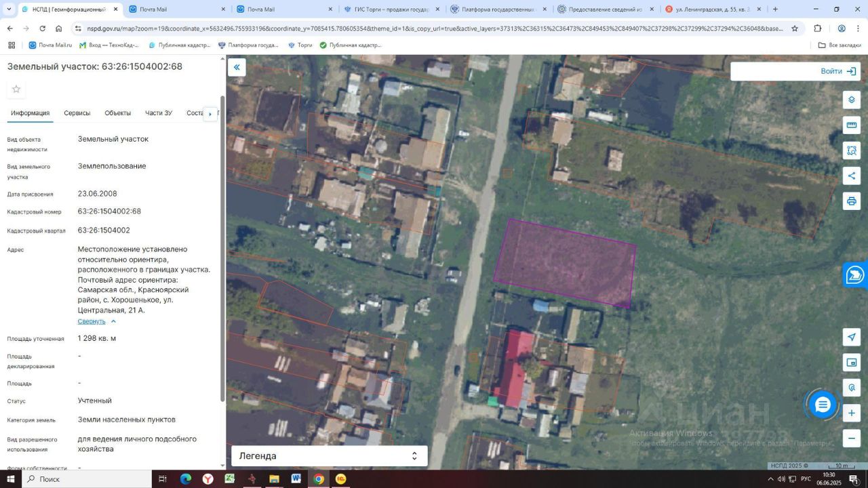This screenshot has height=488, width=868.
Task: Switch to the Объекты tab
Action: [118, 113]
